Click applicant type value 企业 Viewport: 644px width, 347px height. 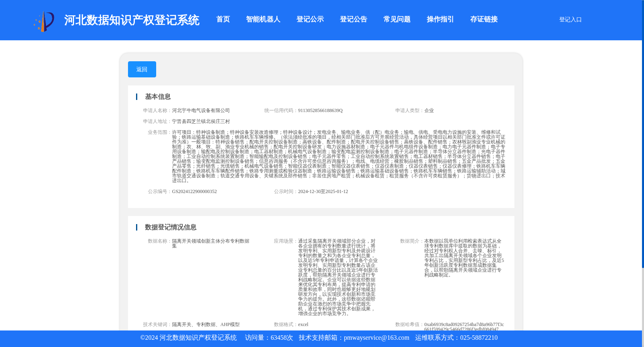pyautogui.click(x=429, y=110)
